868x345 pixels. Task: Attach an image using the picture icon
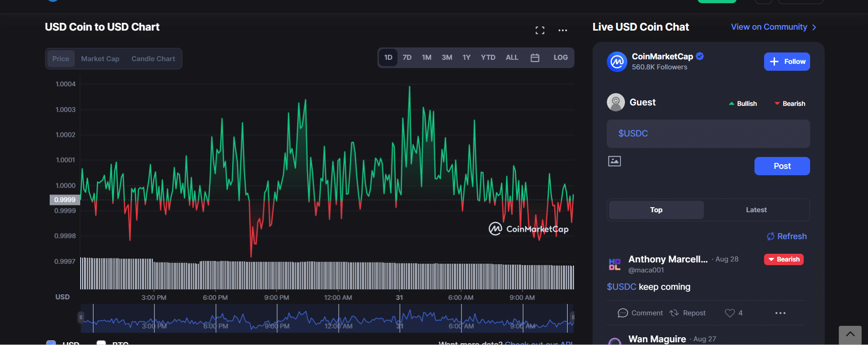pyautogui.click(x=615, y=161)
